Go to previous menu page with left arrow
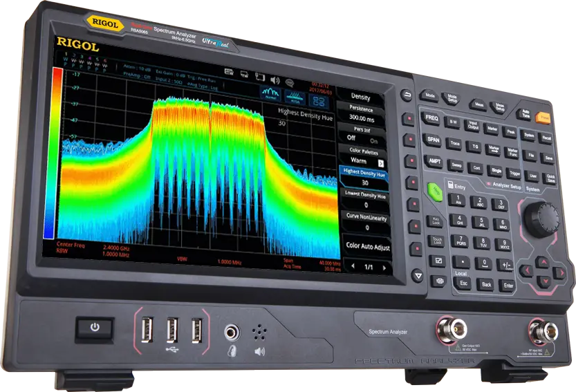Image resolution: width=576 pixels, height=392 pixels. pyautogui.click(x=353, y=265)
